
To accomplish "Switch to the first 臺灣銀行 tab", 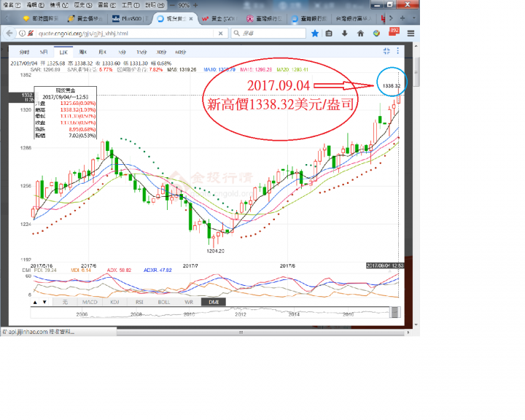I will (x=265, y=19).
